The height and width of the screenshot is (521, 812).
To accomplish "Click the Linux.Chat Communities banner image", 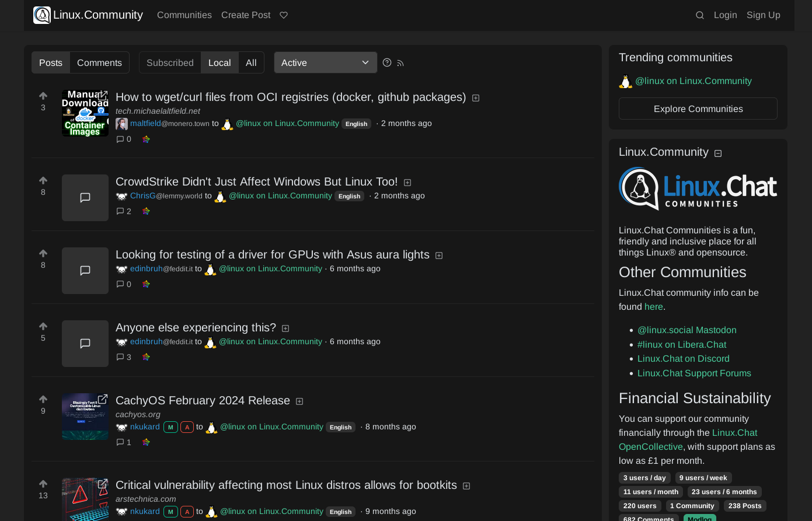I will click(698, 188).
